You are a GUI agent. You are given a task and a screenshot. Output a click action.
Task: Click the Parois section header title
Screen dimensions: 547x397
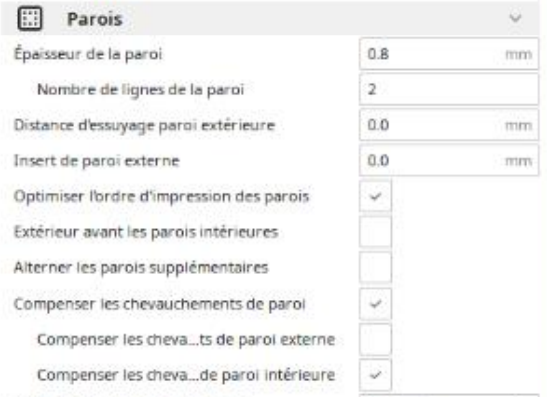(95, 19)
